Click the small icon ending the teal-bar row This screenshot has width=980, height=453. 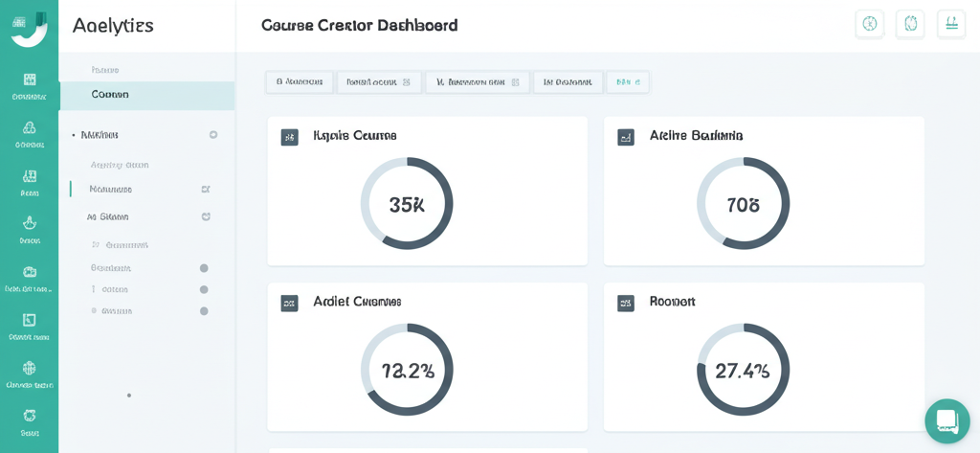(x=206, y=189)
